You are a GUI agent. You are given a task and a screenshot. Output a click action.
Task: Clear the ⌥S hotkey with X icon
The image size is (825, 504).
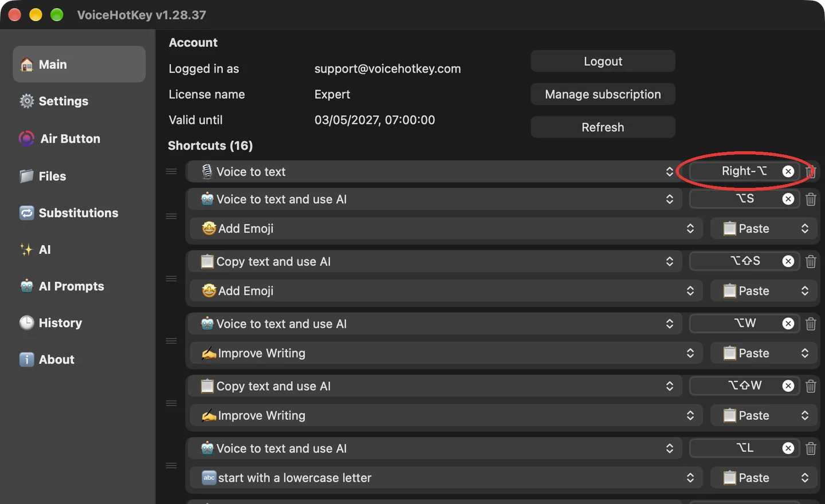click(788, 199)
